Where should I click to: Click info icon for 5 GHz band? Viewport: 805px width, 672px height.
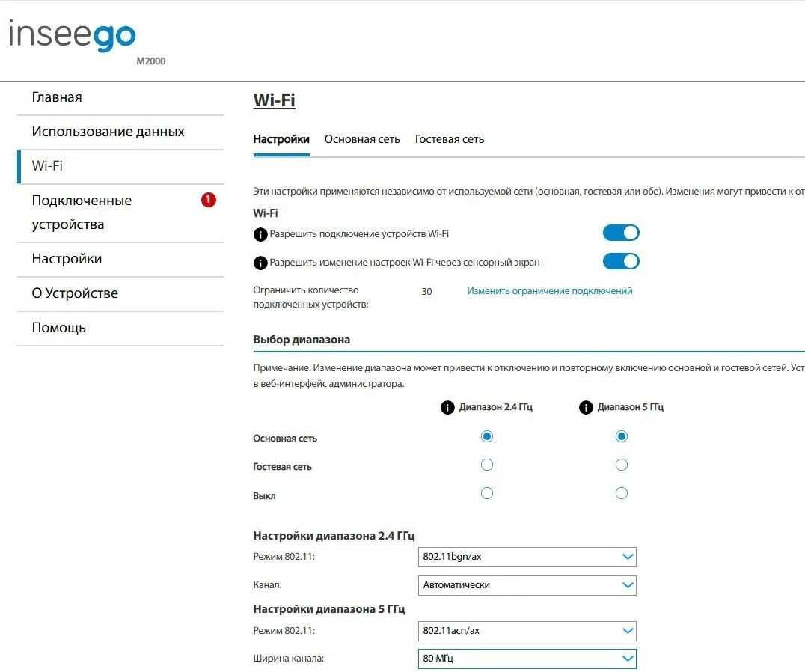586,408
